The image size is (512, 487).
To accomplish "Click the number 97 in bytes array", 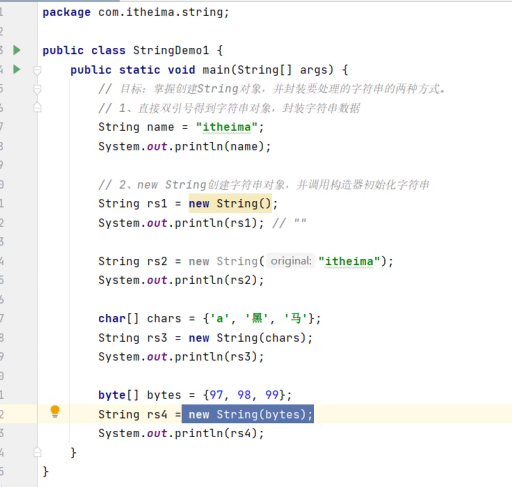I will coord(216,395).
